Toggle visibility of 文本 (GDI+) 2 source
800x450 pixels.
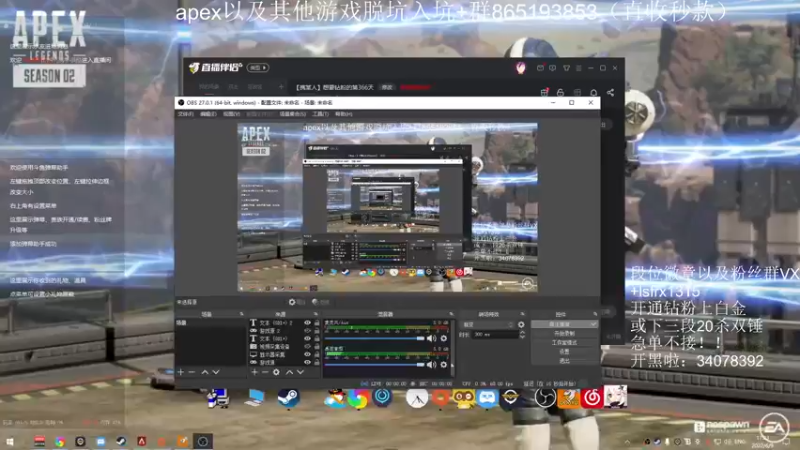coord(307,323)
